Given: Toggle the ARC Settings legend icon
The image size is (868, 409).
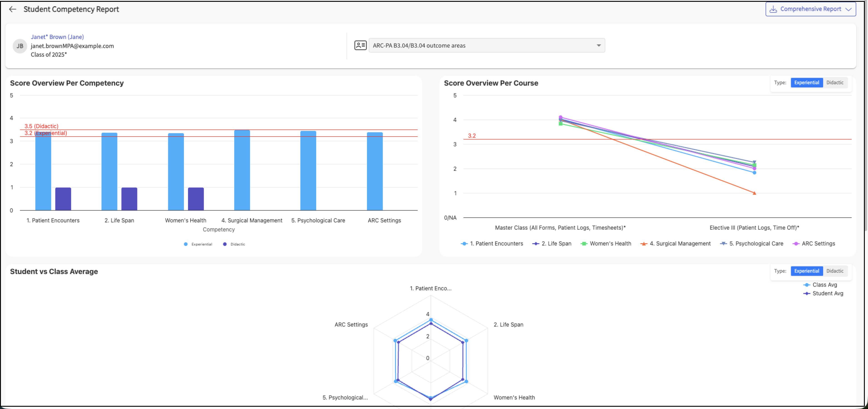Looking at the screenshot, I should point(796,244).
